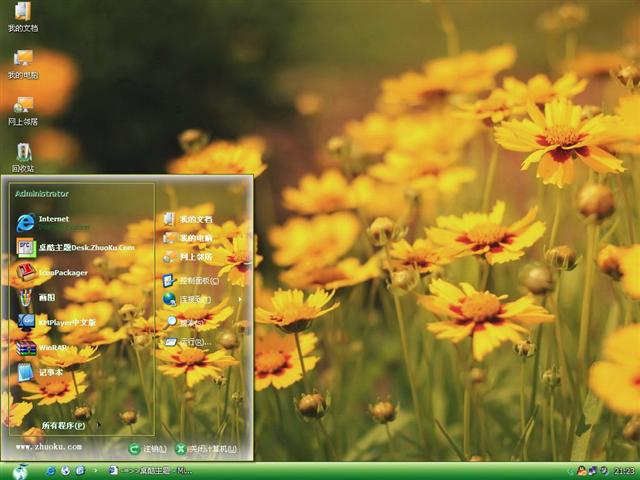Launch Internet Explorer from Start menu
The height and width of the screenshot is (480, 640).
click(53, 222)
